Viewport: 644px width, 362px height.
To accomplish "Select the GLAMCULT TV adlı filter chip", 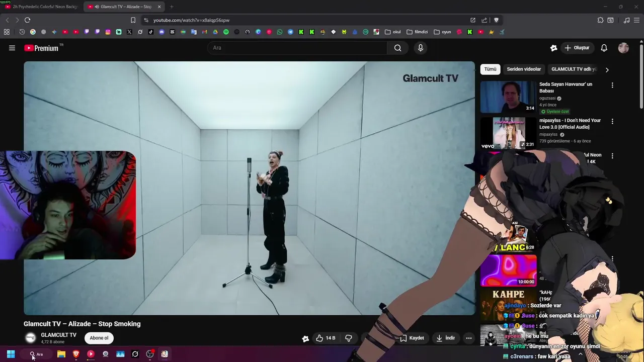I will coord(573,69).
